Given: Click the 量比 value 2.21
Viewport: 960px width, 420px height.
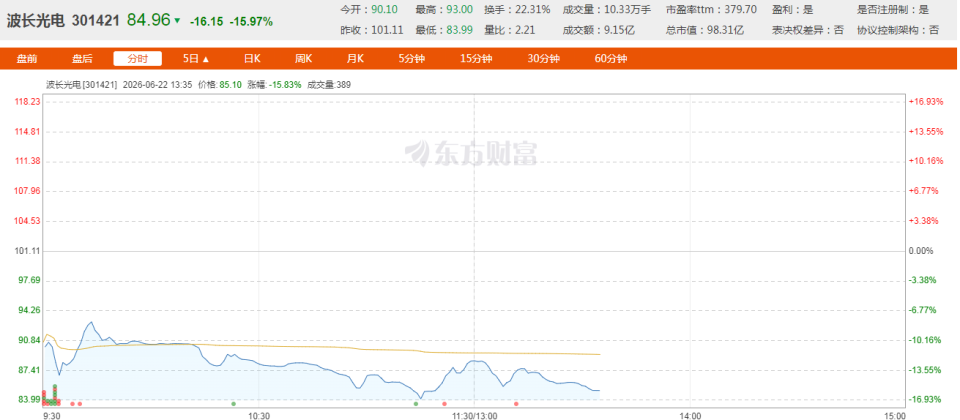Looking at the screenshot, I should click(x=525, y=30).
